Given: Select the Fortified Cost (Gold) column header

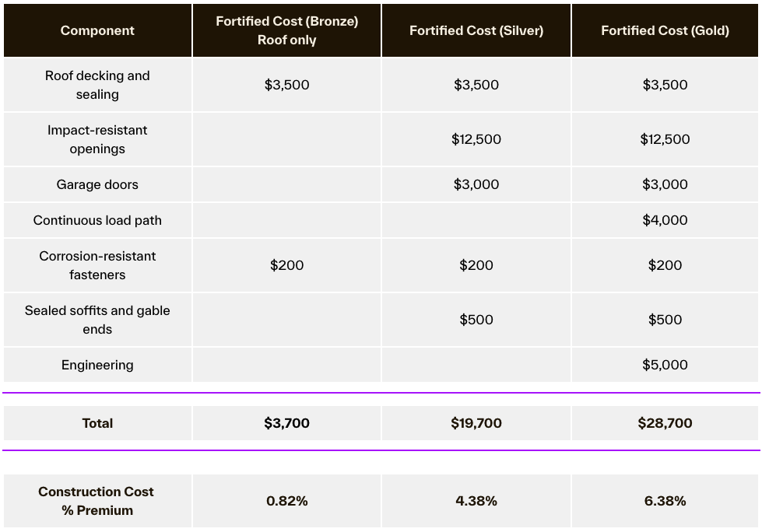Looking at the screenshot, I should 665,30.
